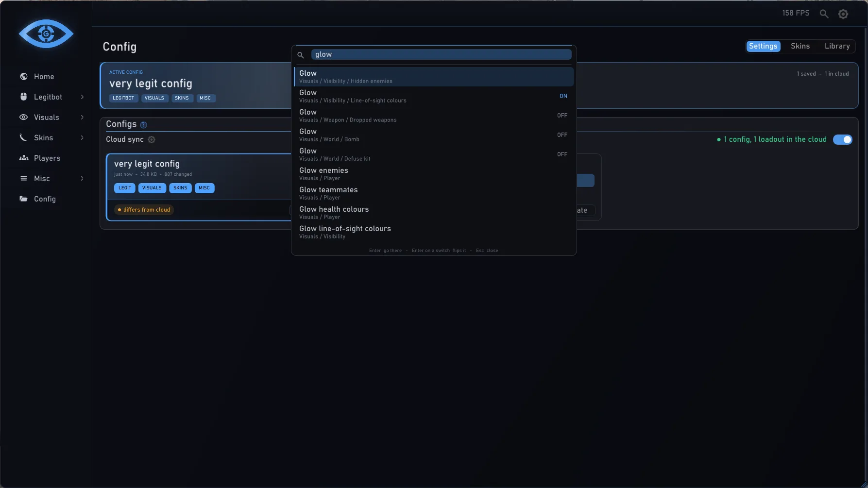Click the 158 FPS counter
The image size is (868, 488).
(796, 13)
